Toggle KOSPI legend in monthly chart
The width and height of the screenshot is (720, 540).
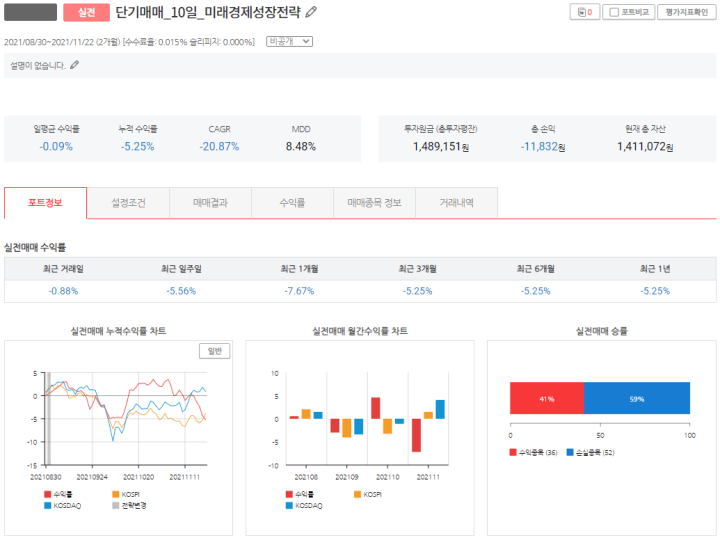[x=368, y=494]
